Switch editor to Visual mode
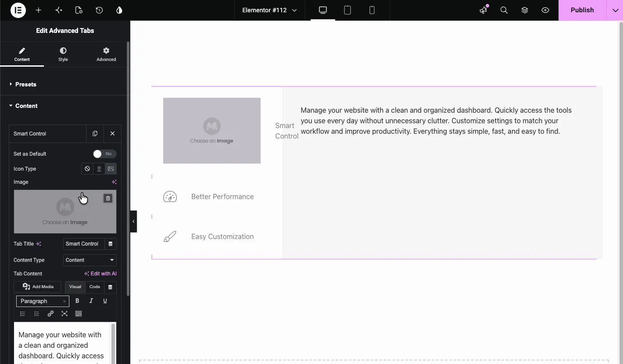 pyautogui.click(x=75, y=287)
